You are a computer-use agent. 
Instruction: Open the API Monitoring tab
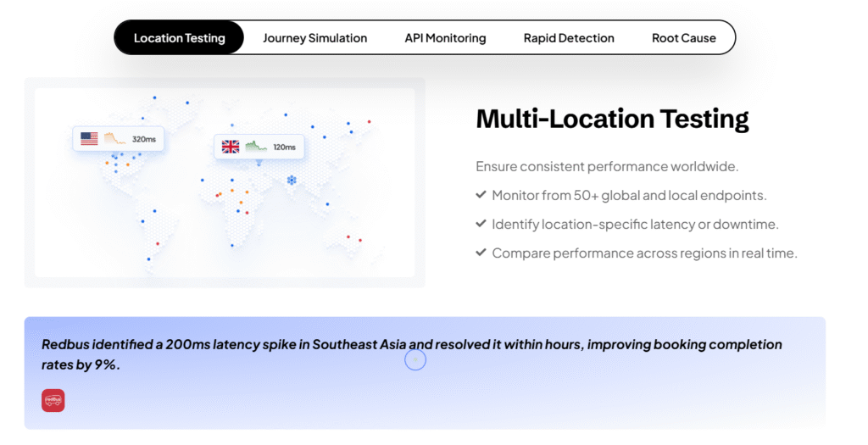(445, 38)
